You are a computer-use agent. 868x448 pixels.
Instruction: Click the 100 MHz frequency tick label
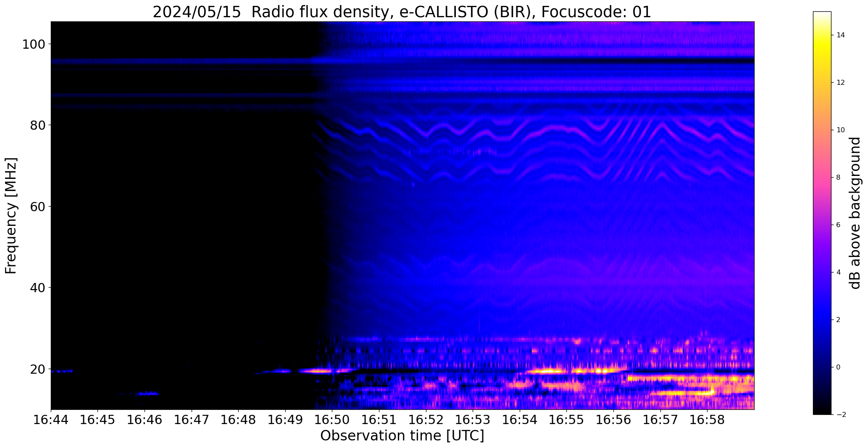tap(33, 44)
